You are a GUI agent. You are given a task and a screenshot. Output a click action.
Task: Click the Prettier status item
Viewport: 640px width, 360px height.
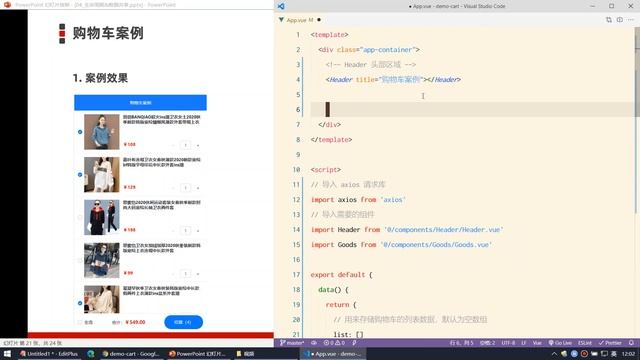click(x=610, y=343)
